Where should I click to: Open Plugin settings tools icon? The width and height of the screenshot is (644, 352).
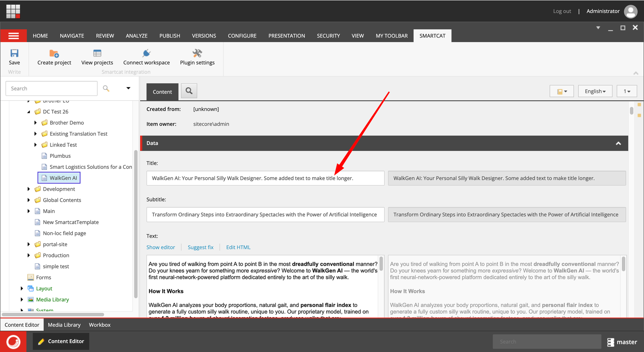(x=197, y=53)
